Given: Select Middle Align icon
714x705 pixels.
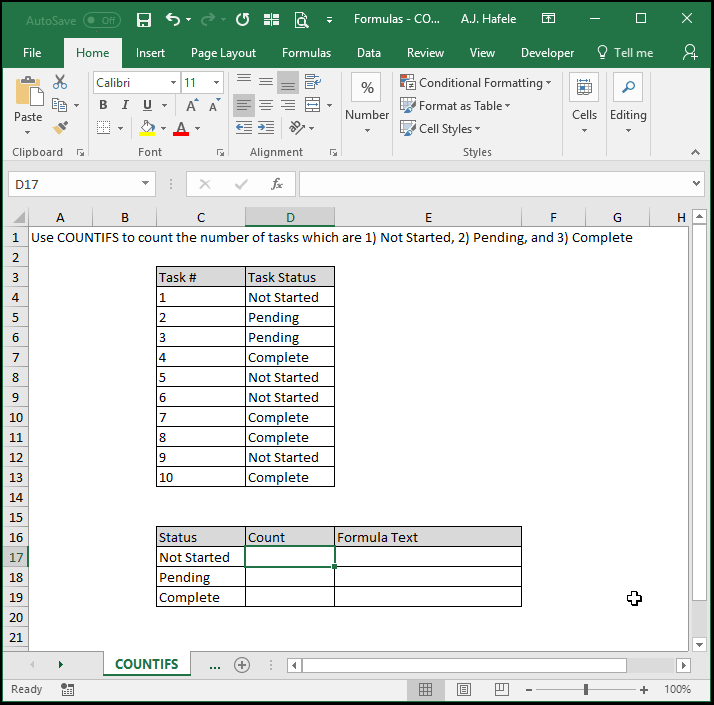Looking at the screenshot, I should point(266,82).
